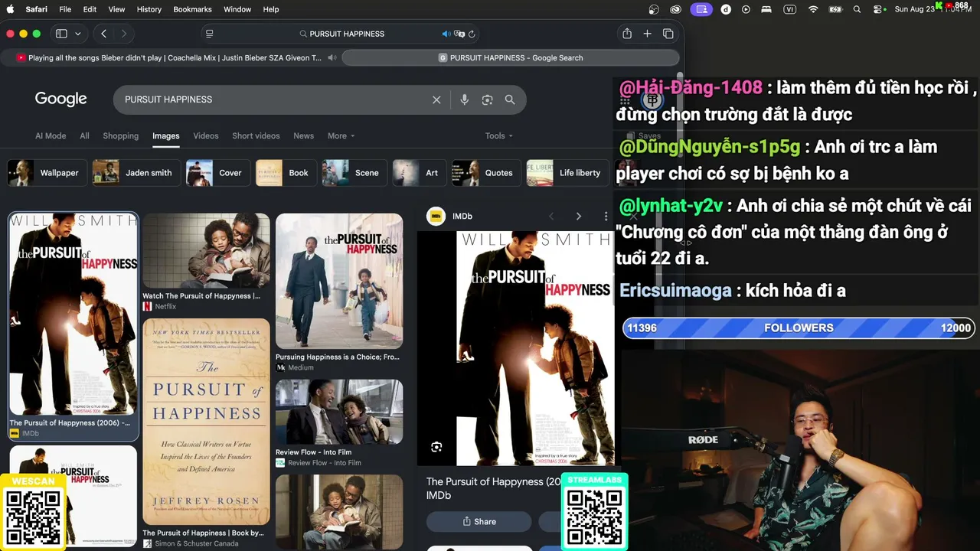Expand the sidebar tab group dropdown arrow

pyautogui.click(x=78, y=34)
